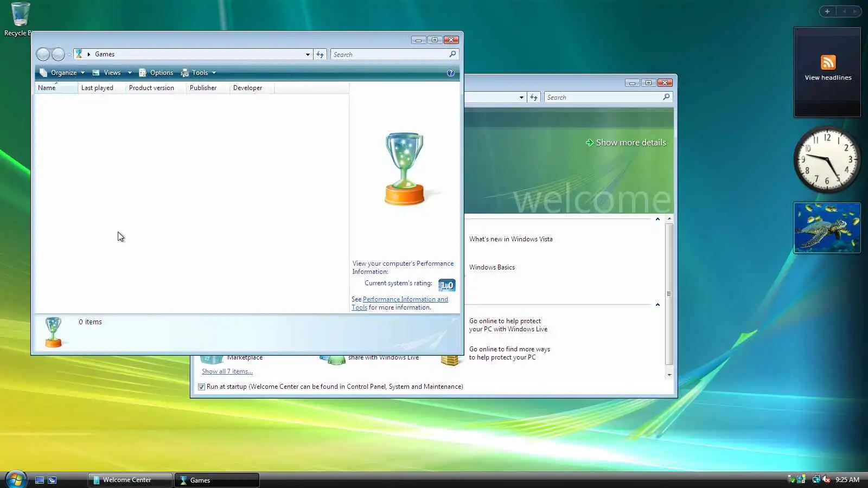Click the network tray icon
The image size is (868, 488).
point(816,479)
